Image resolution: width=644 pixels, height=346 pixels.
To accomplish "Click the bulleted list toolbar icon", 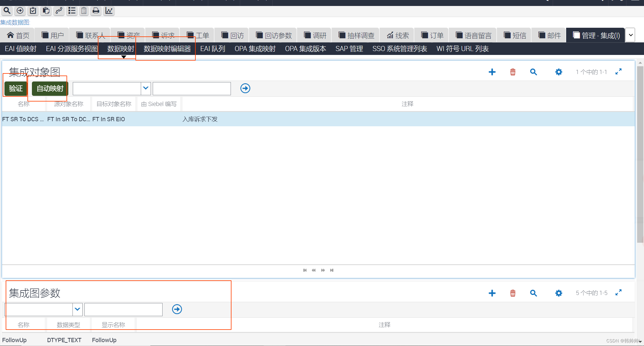I will (x=72, y=11).
